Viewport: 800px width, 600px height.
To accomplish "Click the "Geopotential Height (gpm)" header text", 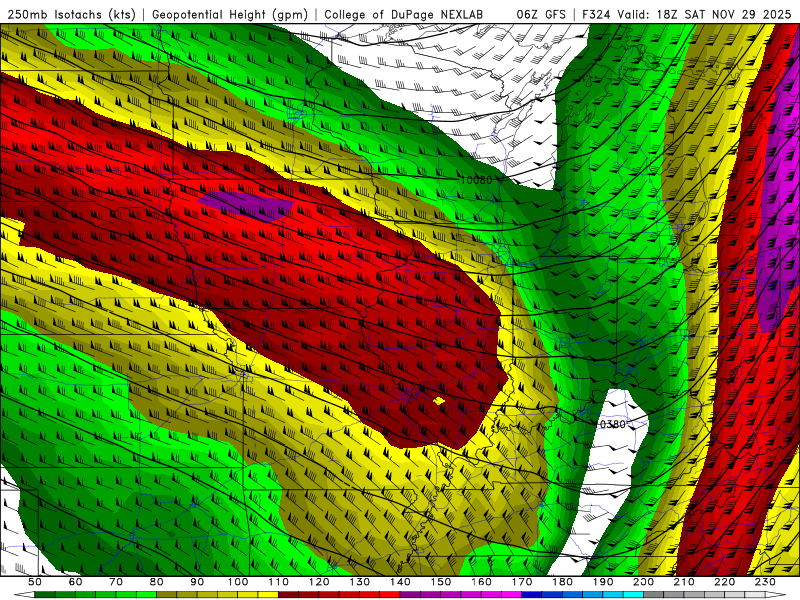I will pyautogui.click(x=230, y=14).
